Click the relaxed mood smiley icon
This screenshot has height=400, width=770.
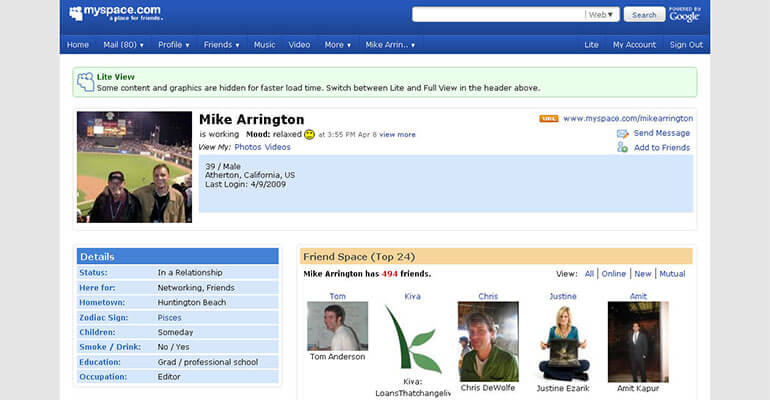coord(309,134)
